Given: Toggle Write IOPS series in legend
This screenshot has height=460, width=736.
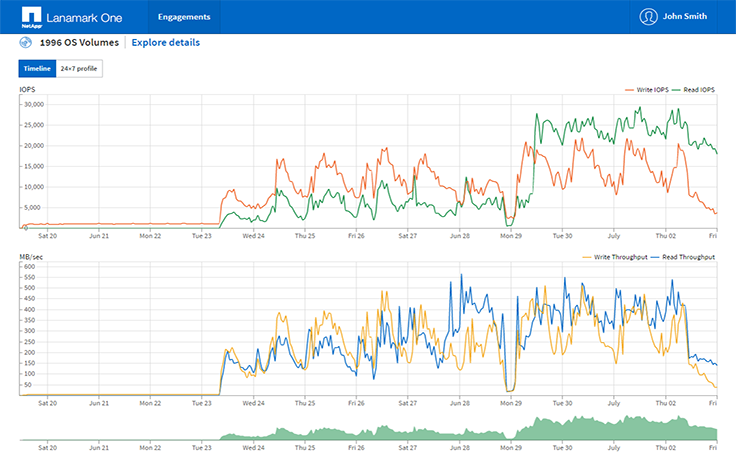Looking at the screenshot, I should 645,90.
